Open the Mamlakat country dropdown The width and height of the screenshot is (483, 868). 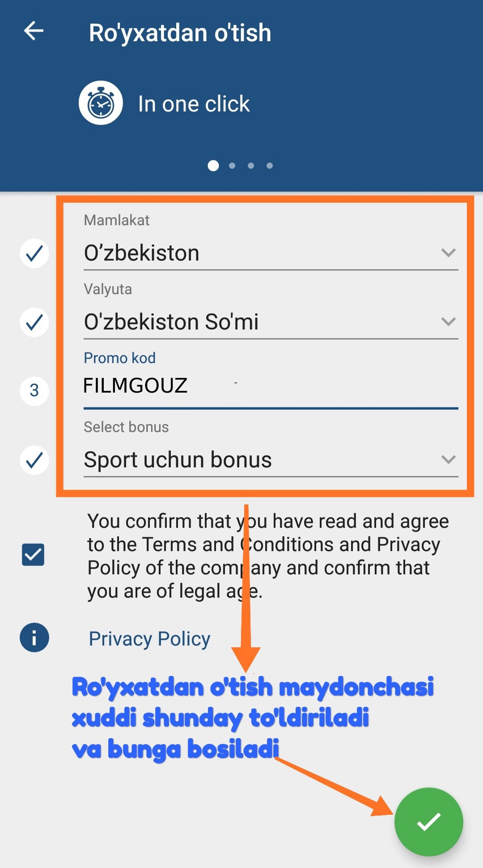point(271,253)
